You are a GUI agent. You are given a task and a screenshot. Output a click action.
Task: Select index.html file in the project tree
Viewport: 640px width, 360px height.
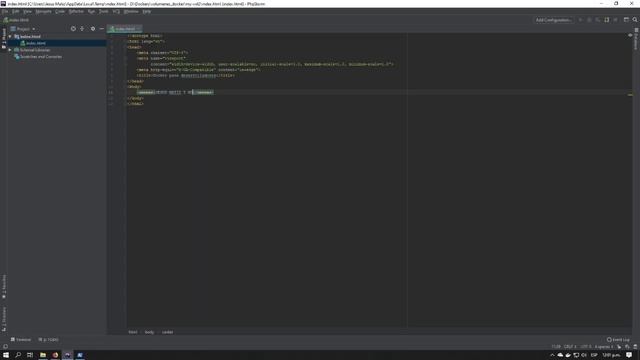click(x=36, y=43)
